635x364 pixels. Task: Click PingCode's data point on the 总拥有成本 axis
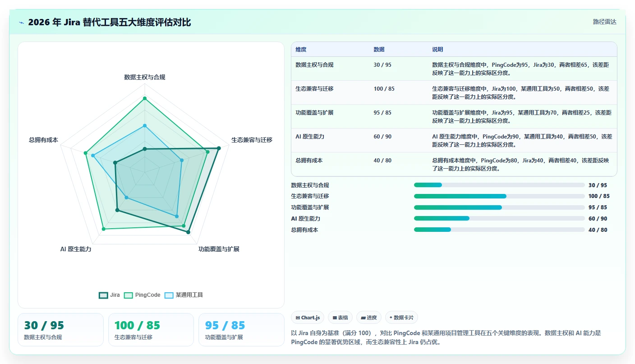pyautogui.click(x=85, y=153)
